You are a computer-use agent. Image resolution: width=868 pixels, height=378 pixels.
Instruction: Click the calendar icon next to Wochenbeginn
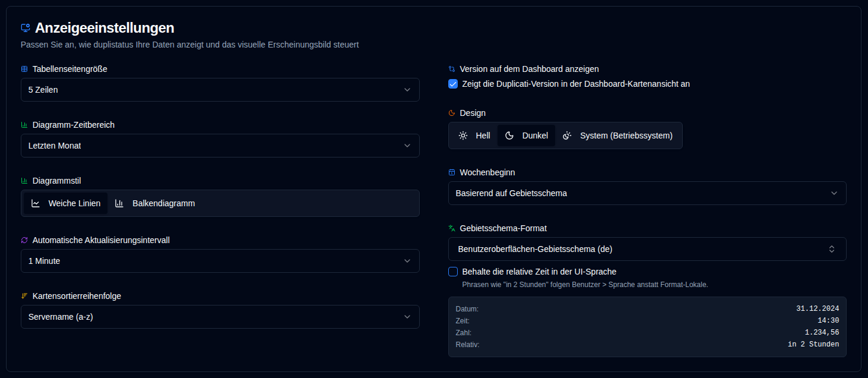pyautogui.click(x=452, y=172)
